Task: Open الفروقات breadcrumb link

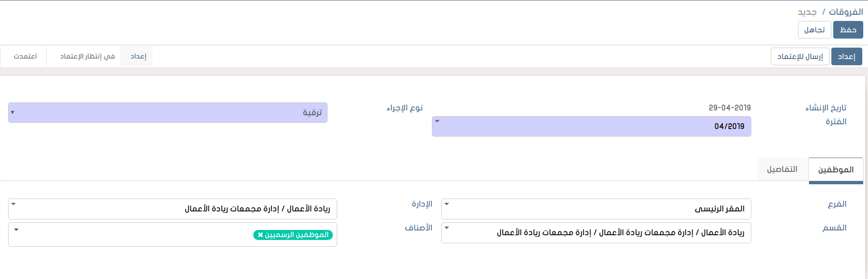Action: [x=846, y=12]
